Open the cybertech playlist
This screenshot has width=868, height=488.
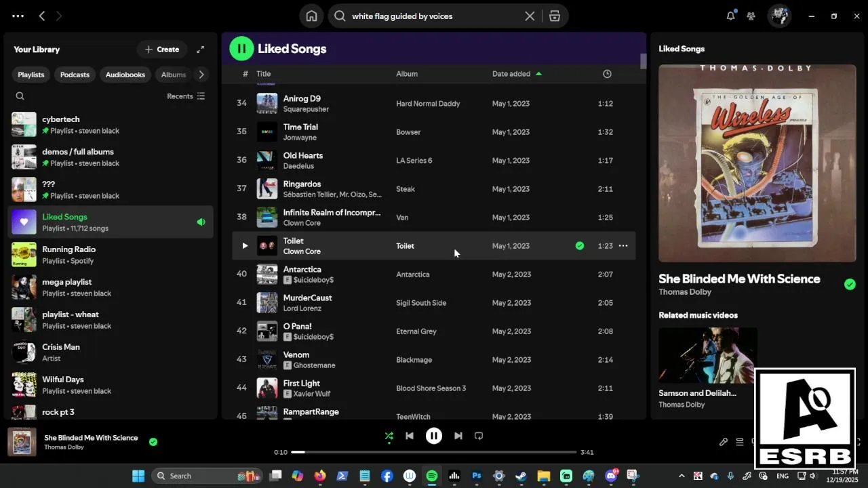point(111,125)
